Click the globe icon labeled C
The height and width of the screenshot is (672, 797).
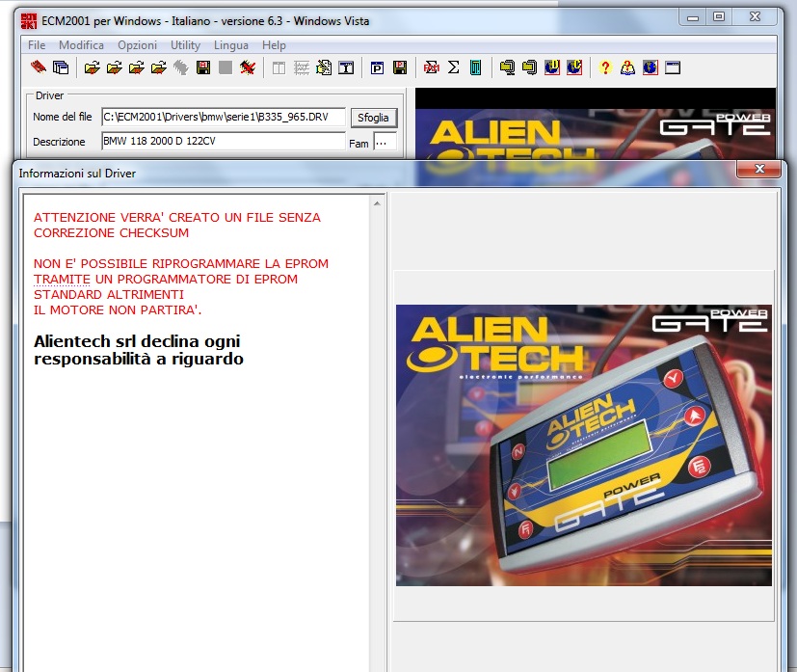point(574,67)
